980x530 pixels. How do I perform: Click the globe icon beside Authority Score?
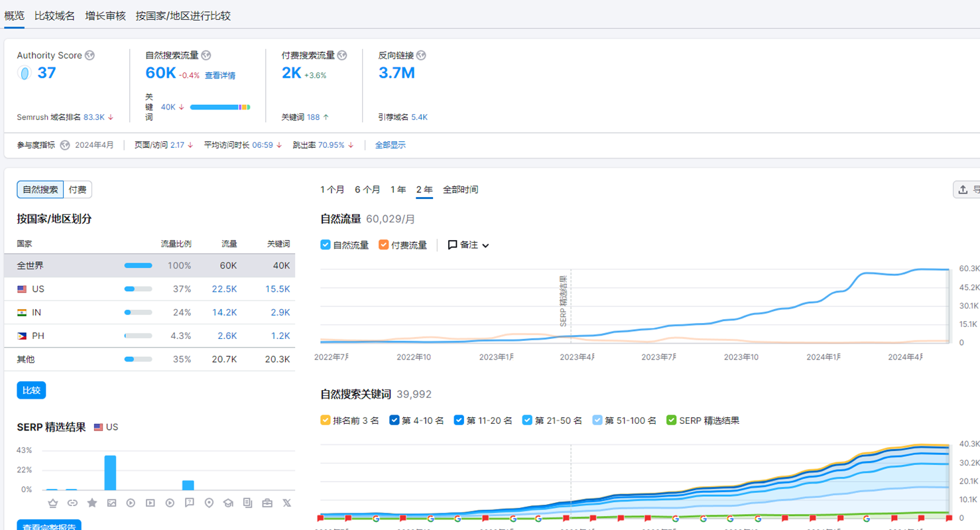90,56
